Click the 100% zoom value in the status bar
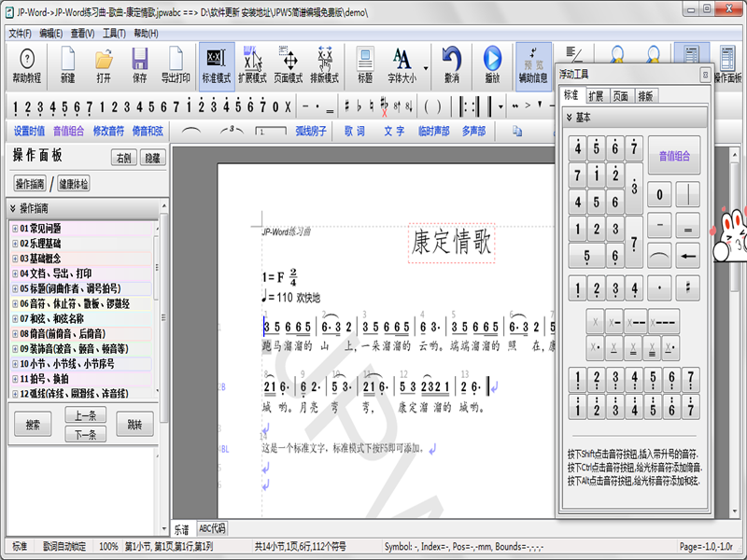Screen dimensions: 747x560 (108, 546)
